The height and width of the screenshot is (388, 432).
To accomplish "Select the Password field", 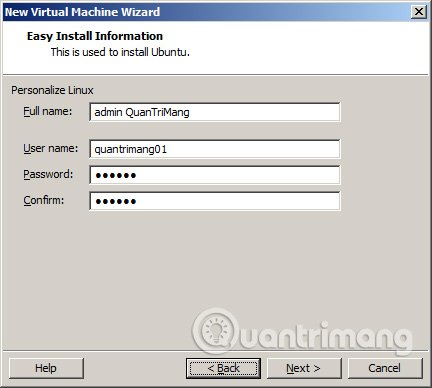I will [215, 175].
